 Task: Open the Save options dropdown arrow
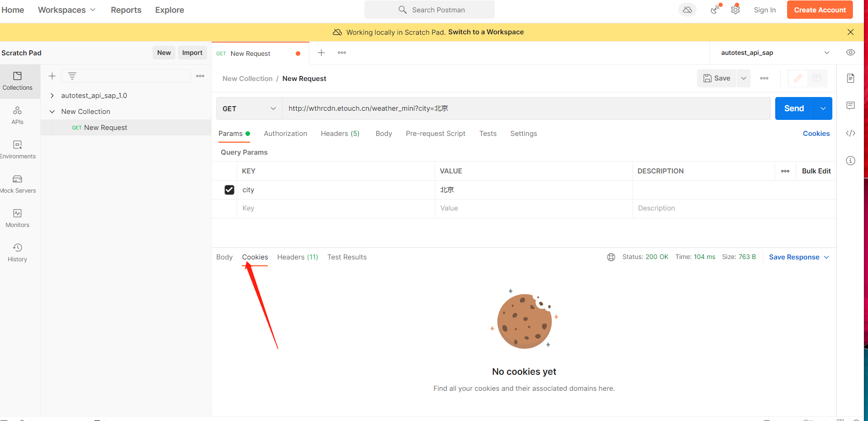744,78
